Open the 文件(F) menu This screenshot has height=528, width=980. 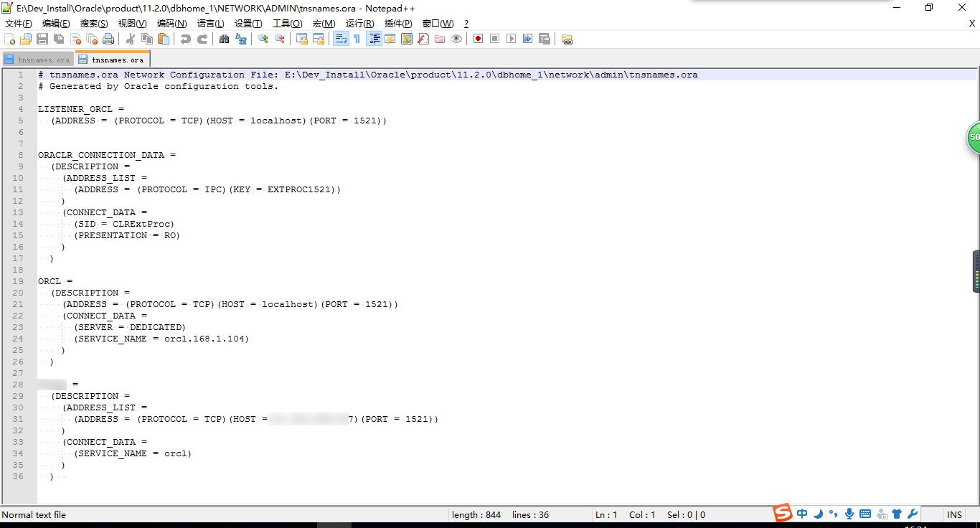(x=19, y=24)
